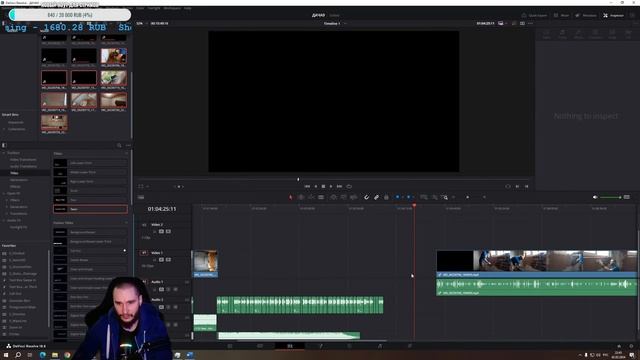Switch to the Fairlight page tab

point(380,346)
